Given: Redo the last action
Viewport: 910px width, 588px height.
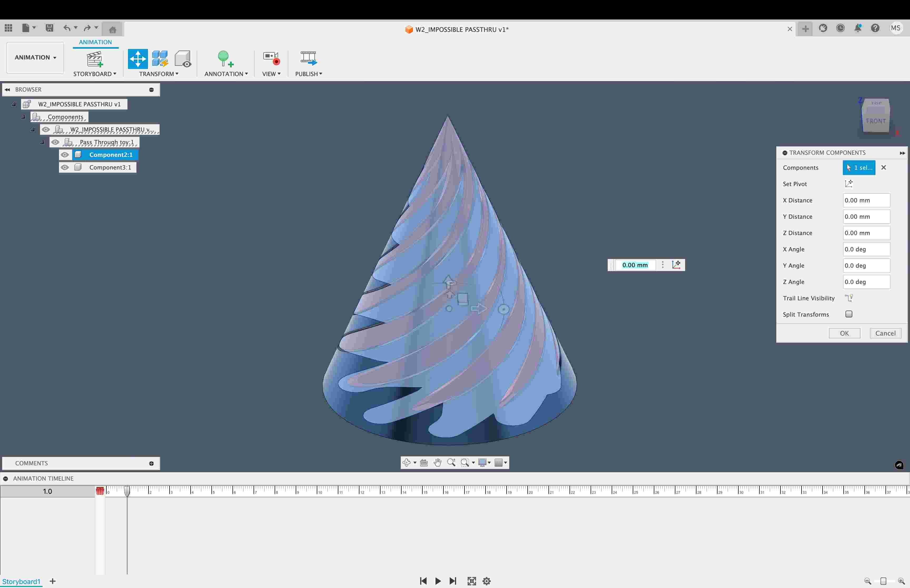Looking at the screenshot, I should (87, 28).
